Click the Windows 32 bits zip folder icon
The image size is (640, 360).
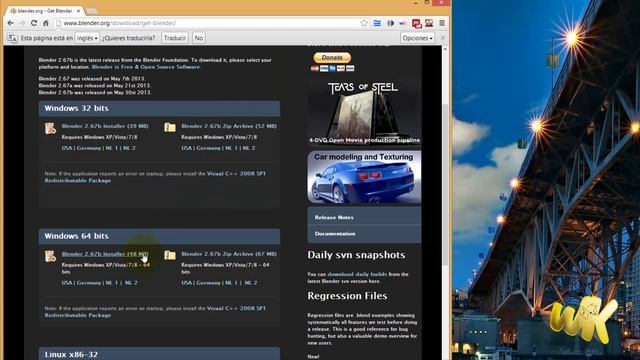click(x=170, y=127)
